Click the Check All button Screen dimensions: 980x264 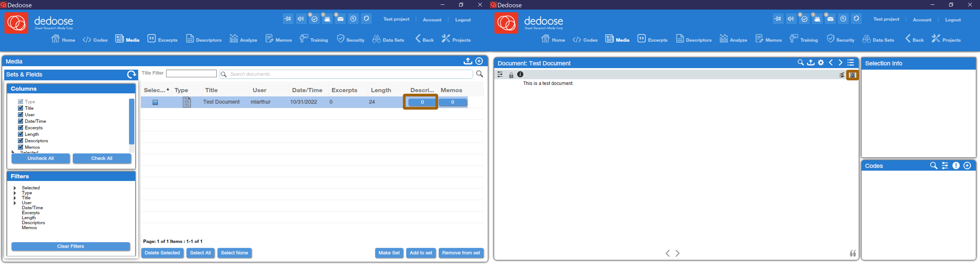coord(102,158)
